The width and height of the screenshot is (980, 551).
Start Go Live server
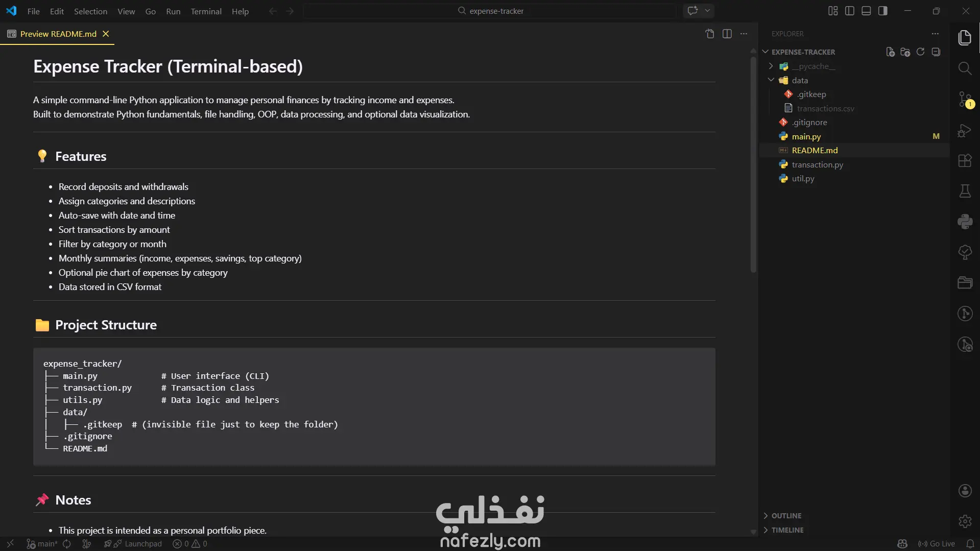(x=936, y=544)
